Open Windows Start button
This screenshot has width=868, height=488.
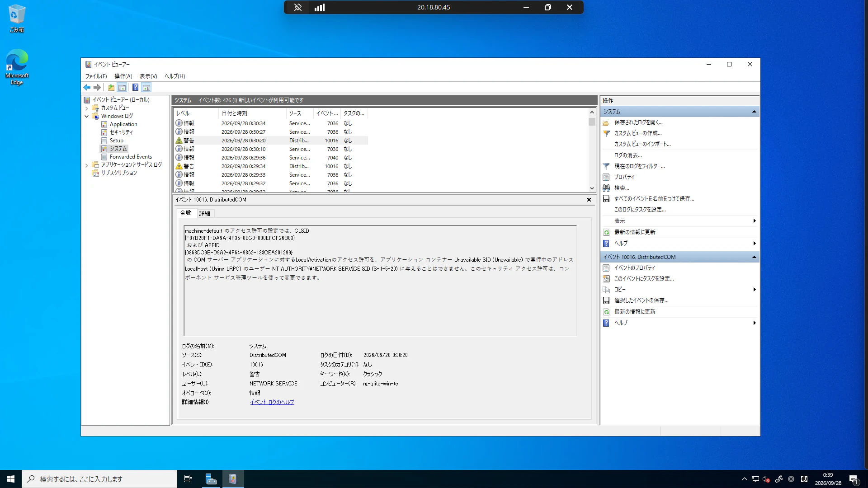tap(11, 479)
